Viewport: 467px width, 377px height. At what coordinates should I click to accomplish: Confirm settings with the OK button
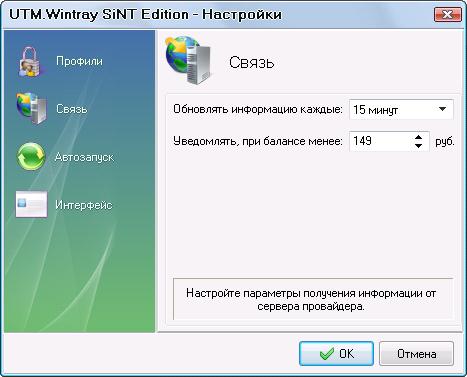(x=336, y=354)
